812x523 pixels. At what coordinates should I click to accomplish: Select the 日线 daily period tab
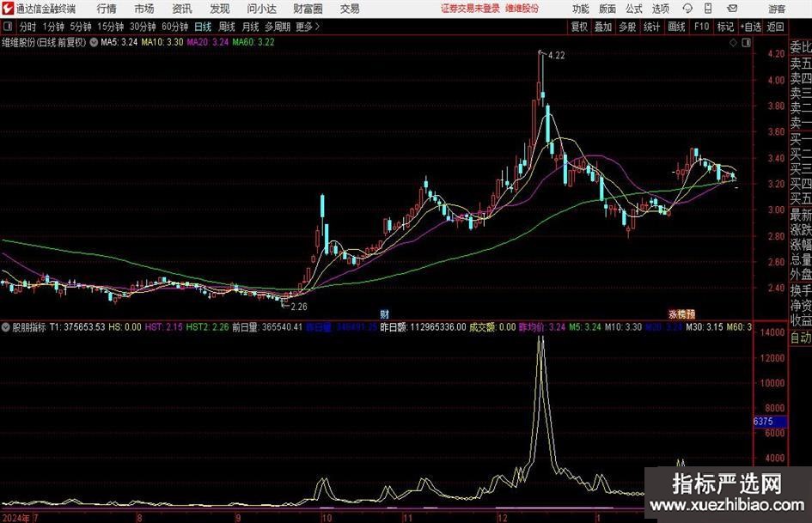click(x=203, y=27)
